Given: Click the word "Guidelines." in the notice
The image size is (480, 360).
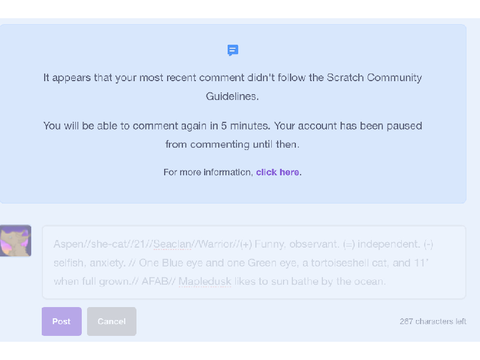Looking at the screenshot, I should tap(232, 96).
